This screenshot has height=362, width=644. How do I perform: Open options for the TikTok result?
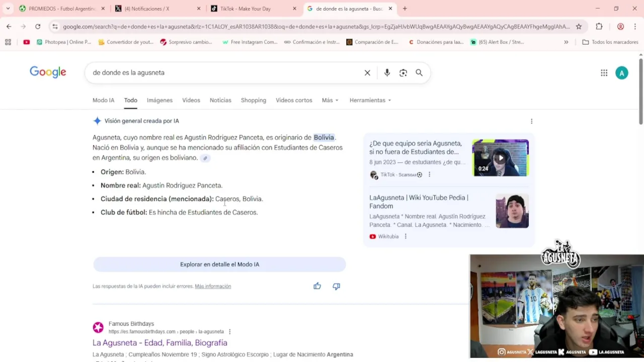point(429,174)
